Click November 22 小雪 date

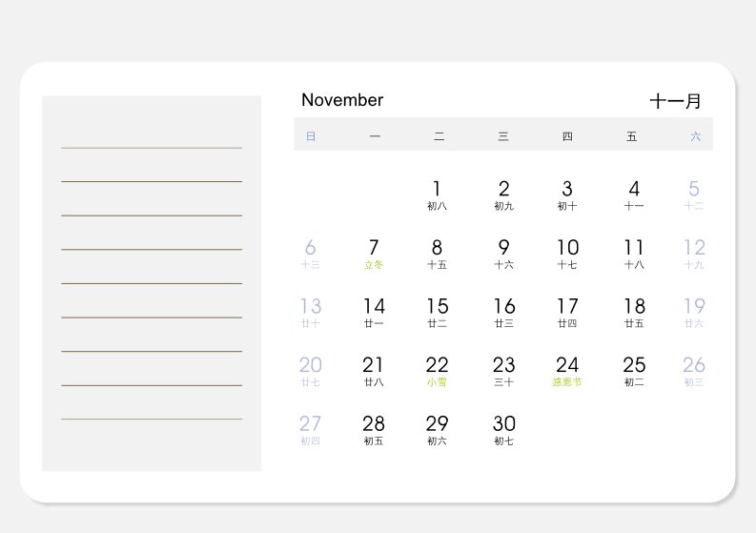click(437, 372)
